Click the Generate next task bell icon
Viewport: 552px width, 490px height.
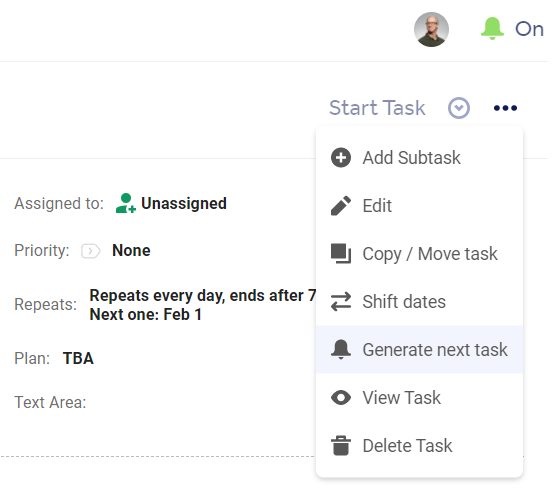click(341, 350)
